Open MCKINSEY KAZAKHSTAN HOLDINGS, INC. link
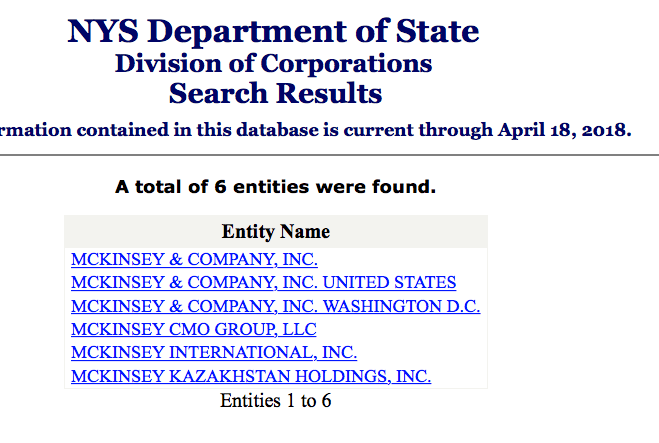Viewport: 659px width, 443px height. click(x=250, y=377)
